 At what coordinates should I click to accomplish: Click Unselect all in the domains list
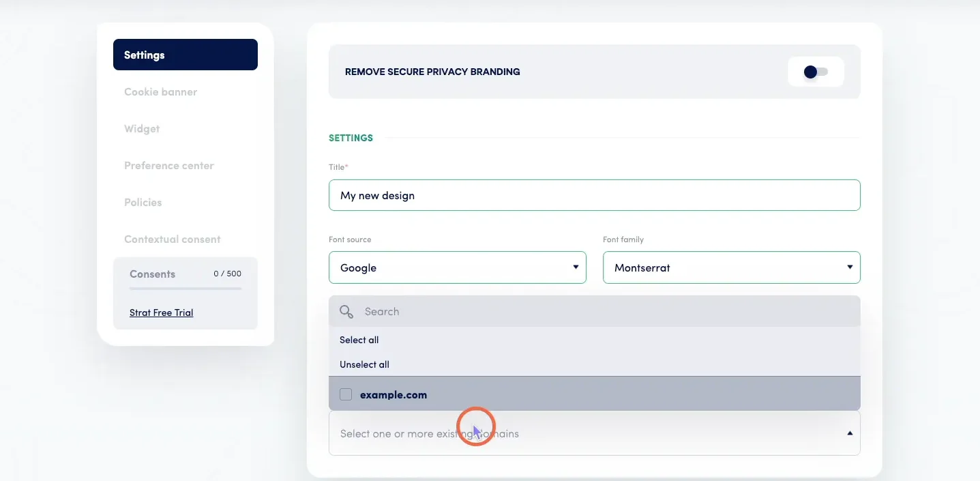click(x=364, y=364)
